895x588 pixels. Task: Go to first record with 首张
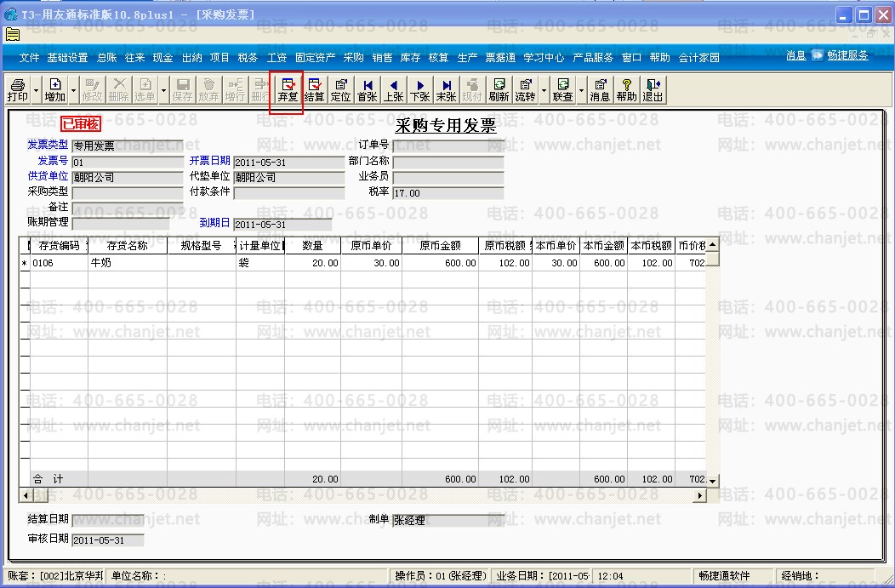(x=368, y=89)
